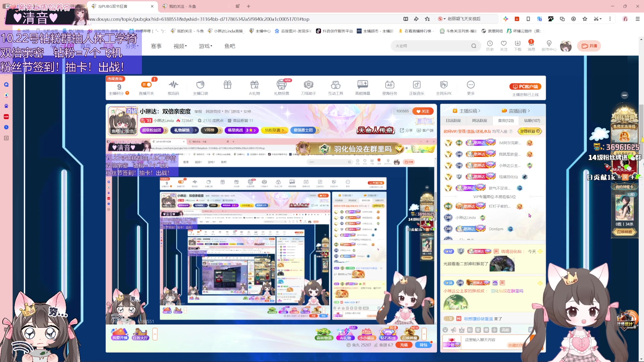Viewport: 644px width, 362px height.
Task: Click the PC客户端 button
Action: coord(525,86)
